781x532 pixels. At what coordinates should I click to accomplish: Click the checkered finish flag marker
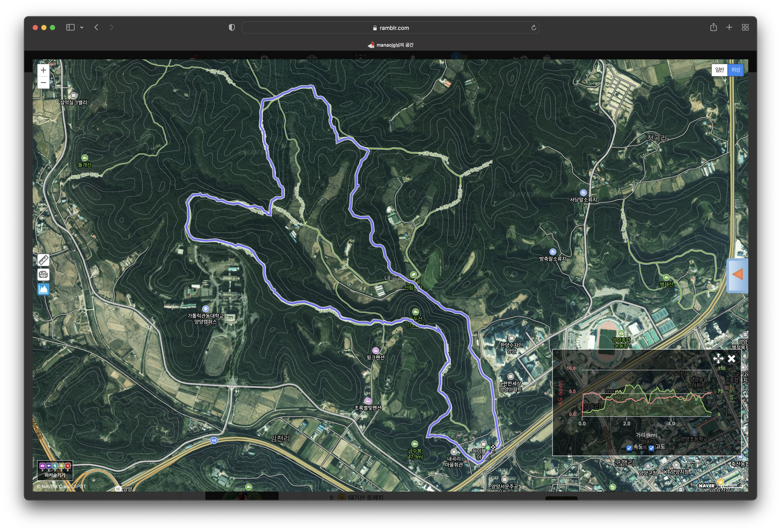(x=493, y=447)
